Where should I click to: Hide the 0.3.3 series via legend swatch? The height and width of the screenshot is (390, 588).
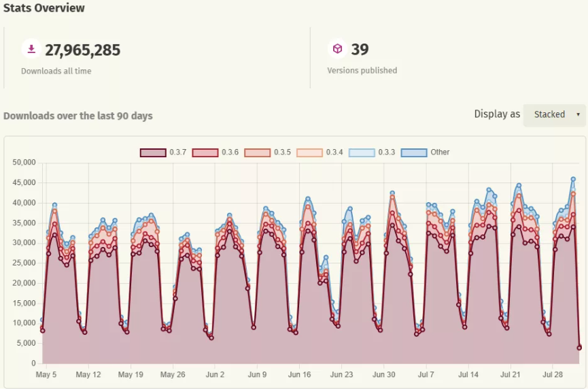tap(362, 152)
